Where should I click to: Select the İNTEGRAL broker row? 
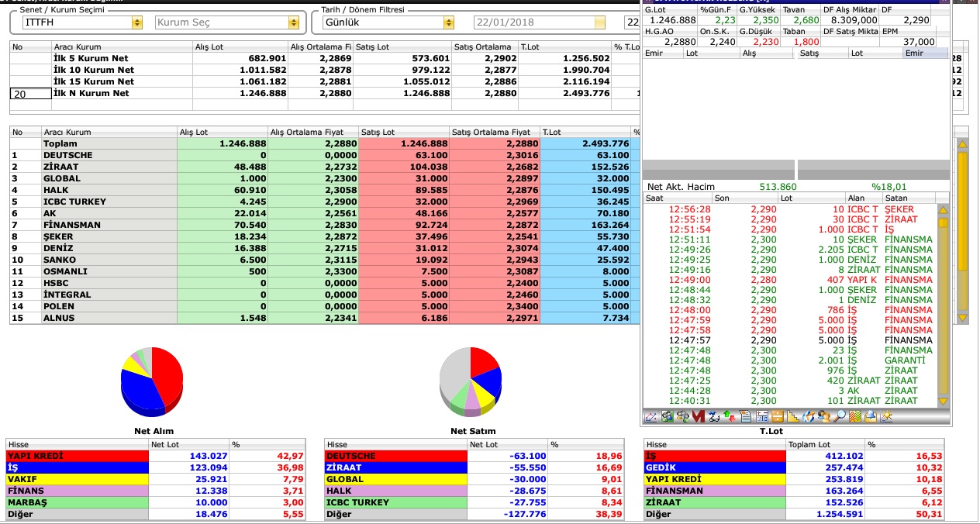coord(326,295)
